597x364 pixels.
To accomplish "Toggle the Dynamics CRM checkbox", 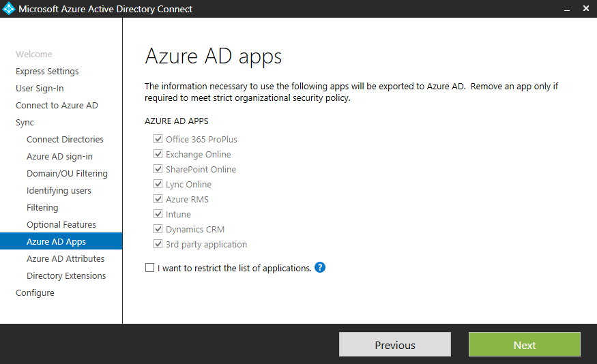I will point(158,230).
